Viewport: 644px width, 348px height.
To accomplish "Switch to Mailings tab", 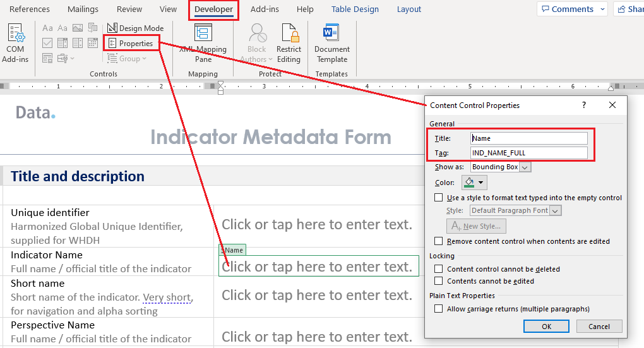I will (x=83, y=9).
